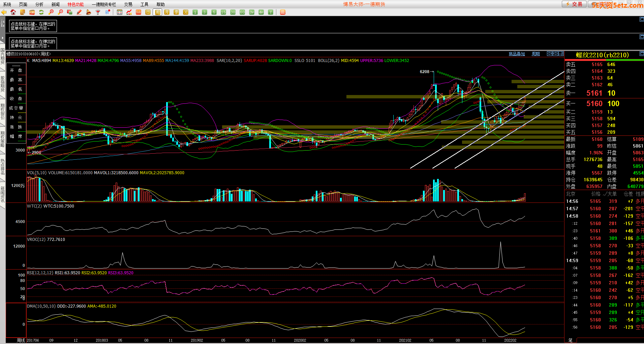This screenshot has height=344, width=644.
Task: Zoom out with the minus magnifier icon
Action: (60, 12)
